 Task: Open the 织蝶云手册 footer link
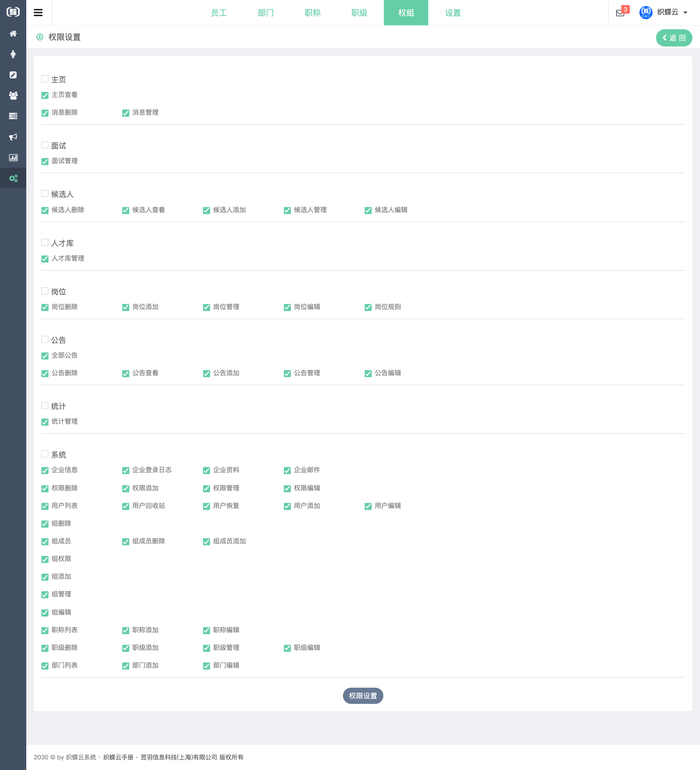(x=118, y=757)
